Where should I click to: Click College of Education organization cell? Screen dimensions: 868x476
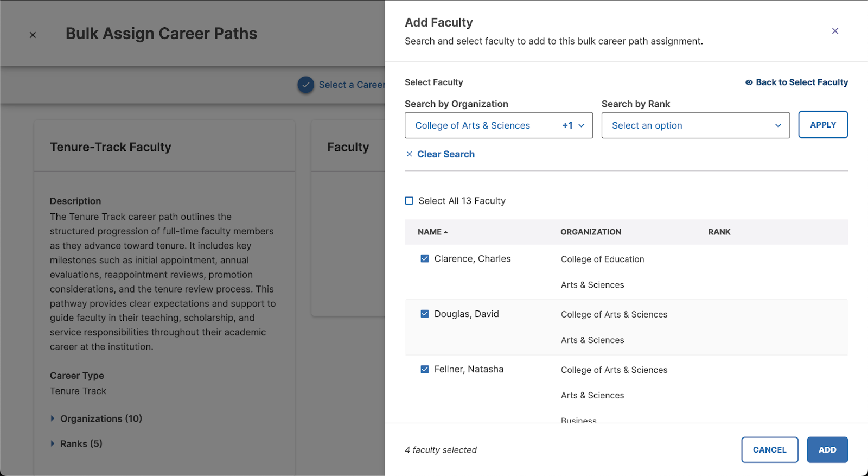pos(603,259)
